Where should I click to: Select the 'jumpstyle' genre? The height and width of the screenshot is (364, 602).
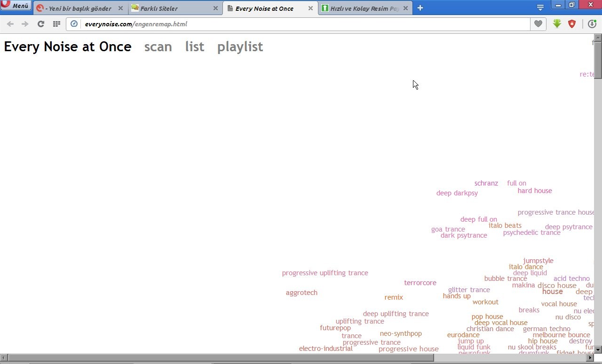(x=538, y=261)
